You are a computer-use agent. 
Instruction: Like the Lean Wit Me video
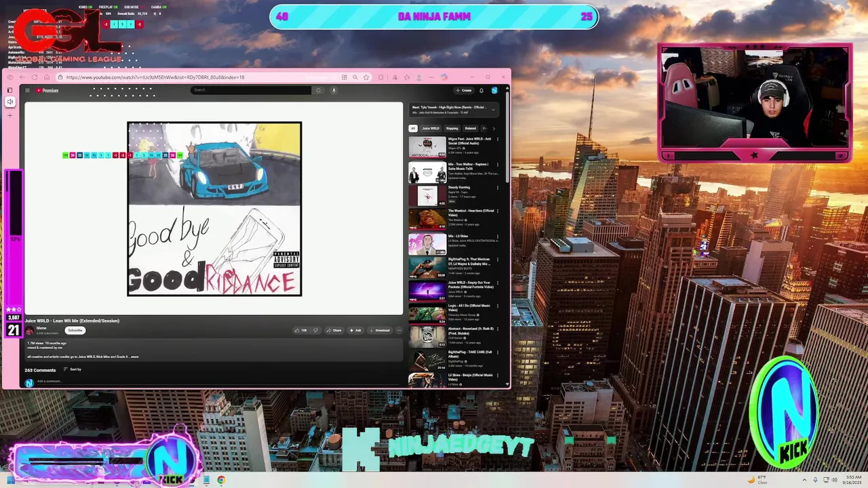coord(300,330)
